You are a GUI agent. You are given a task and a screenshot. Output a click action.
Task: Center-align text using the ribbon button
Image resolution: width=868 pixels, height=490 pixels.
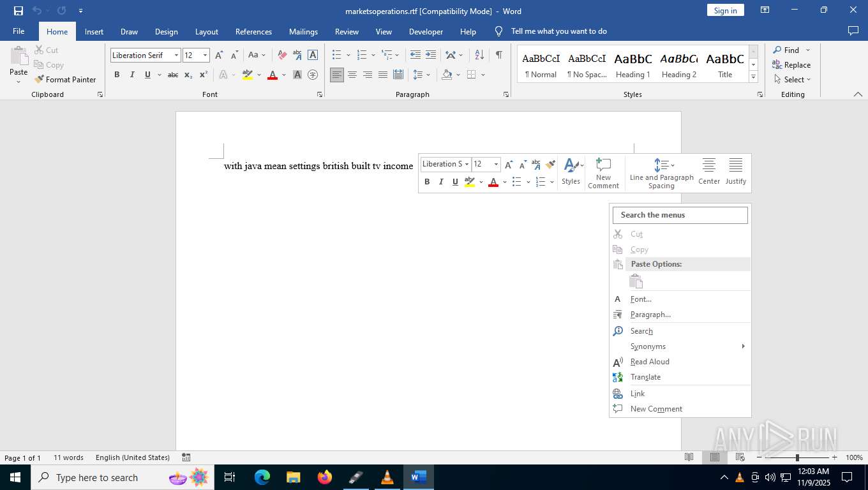(x=352, y=75)
